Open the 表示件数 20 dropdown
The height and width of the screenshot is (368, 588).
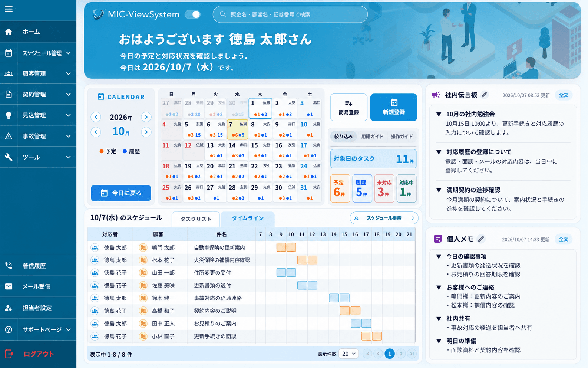349,354
